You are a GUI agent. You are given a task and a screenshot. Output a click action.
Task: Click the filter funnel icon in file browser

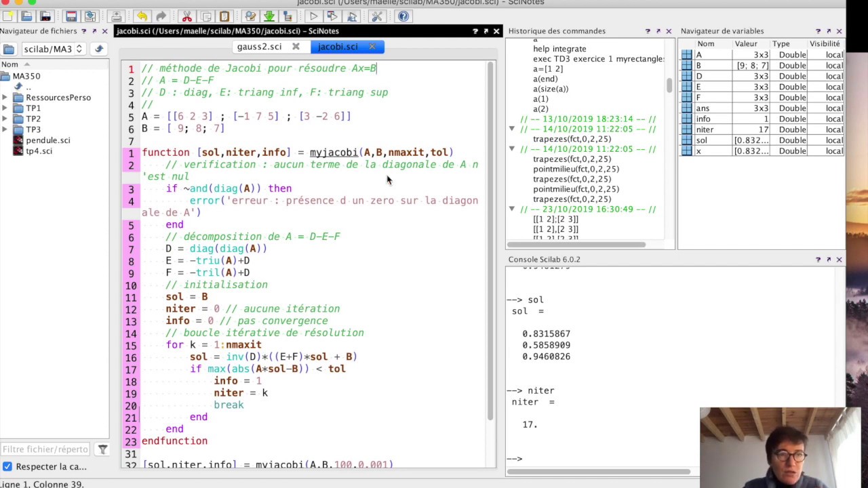point(102,449)
